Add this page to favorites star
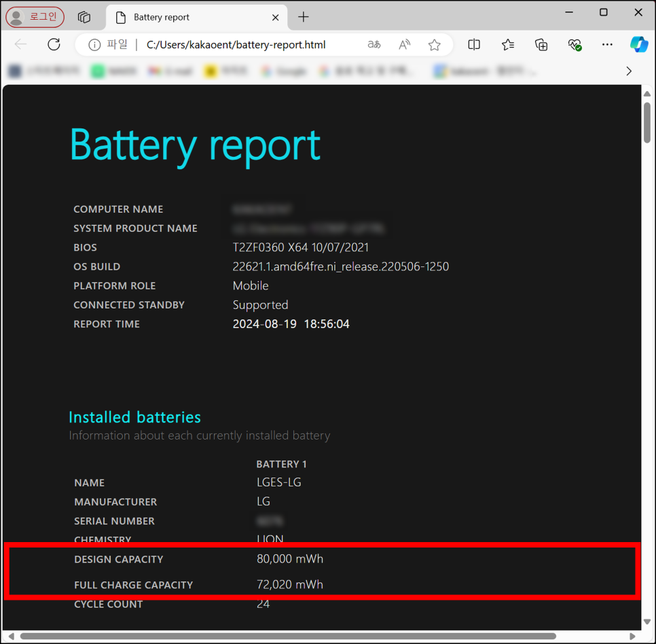Viewport: 656px width, 644px height. [x=435, y=44]
